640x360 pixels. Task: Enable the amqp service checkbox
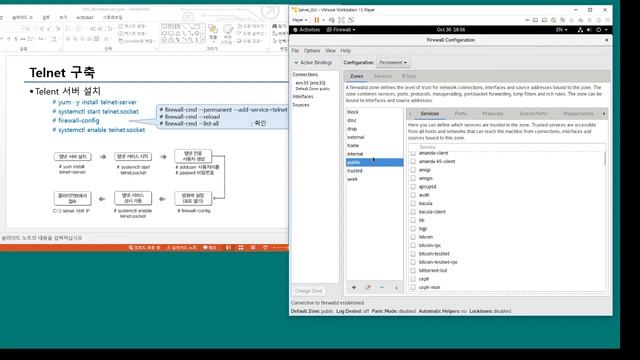(413, 170)
